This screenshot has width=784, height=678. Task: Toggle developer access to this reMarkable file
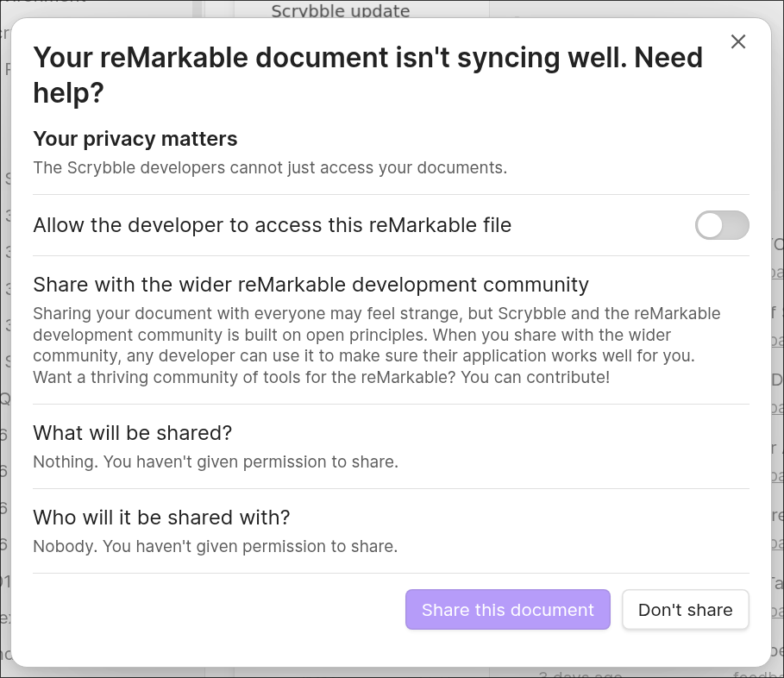coord(722,225)
